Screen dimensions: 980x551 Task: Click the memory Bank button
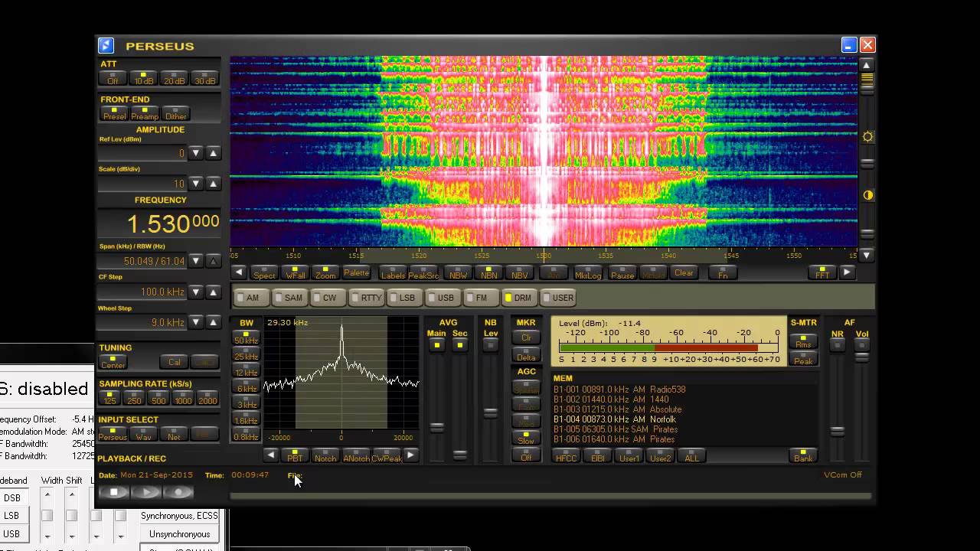pos(802,455)
